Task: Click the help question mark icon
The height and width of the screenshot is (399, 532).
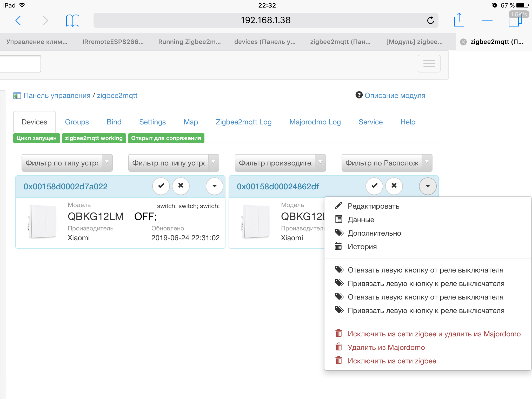Action: [359, 95]
